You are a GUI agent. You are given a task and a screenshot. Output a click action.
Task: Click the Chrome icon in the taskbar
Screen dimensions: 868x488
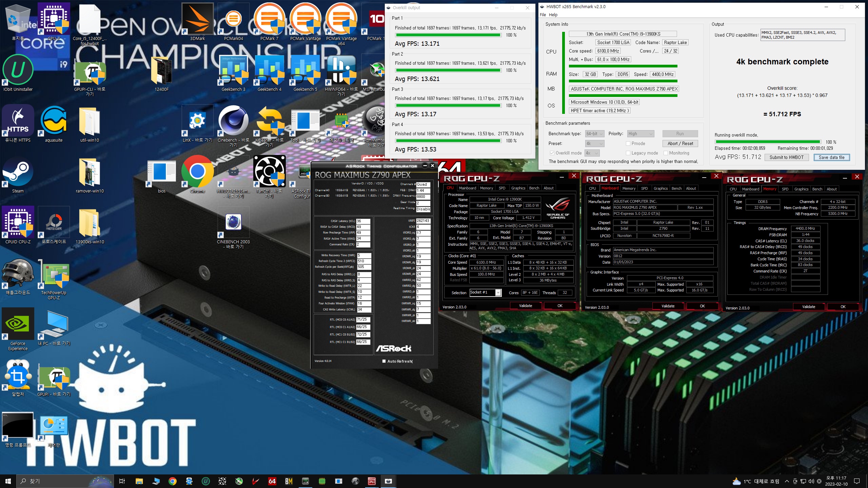pyautogui.click(x=173, y=481)
